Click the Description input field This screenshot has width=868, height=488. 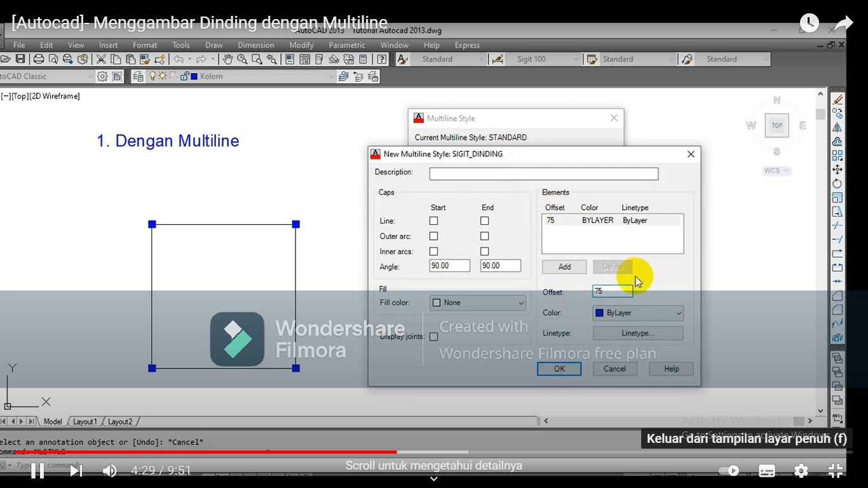[x=544, y=174]
